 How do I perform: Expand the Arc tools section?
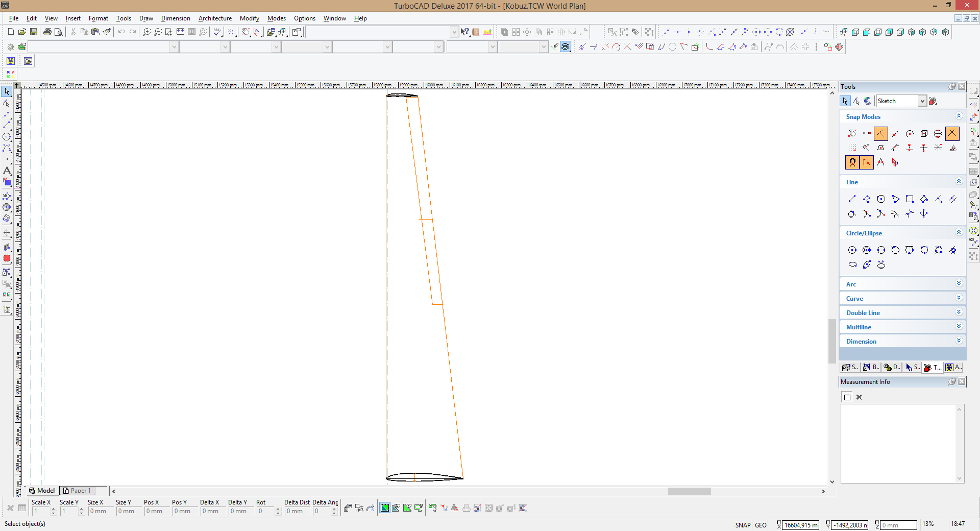pyautogui.click(x=959, y=284)
